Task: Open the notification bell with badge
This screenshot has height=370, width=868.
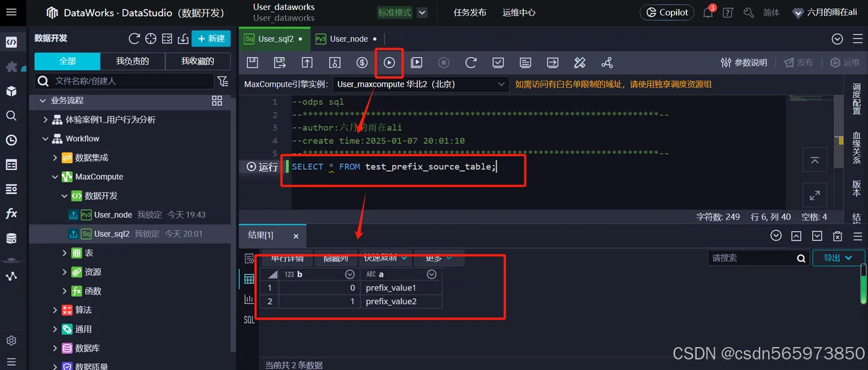Action: [x=709, y=12]
